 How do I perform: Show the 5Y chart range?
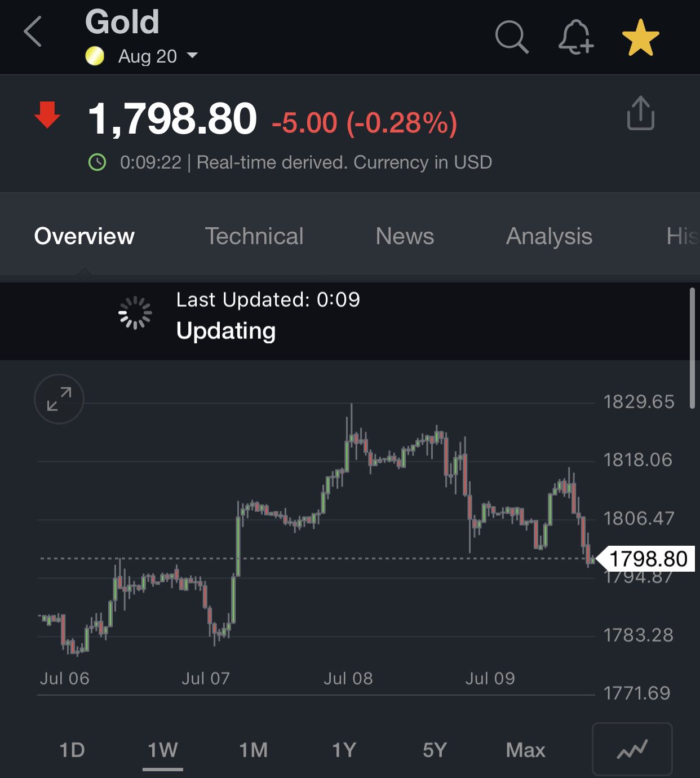point(435,750)
